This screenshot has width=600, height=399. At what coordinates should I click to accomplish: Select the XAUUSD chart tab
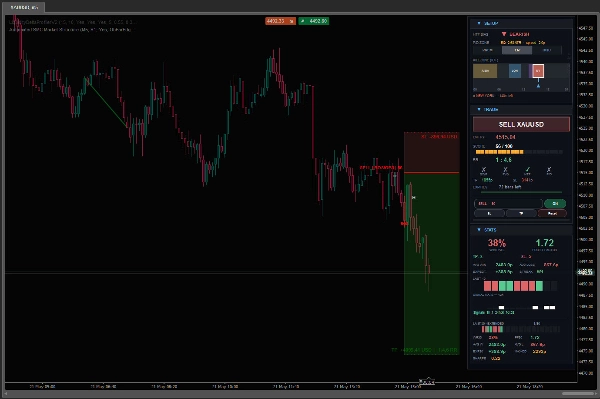[x=24, y=7]
